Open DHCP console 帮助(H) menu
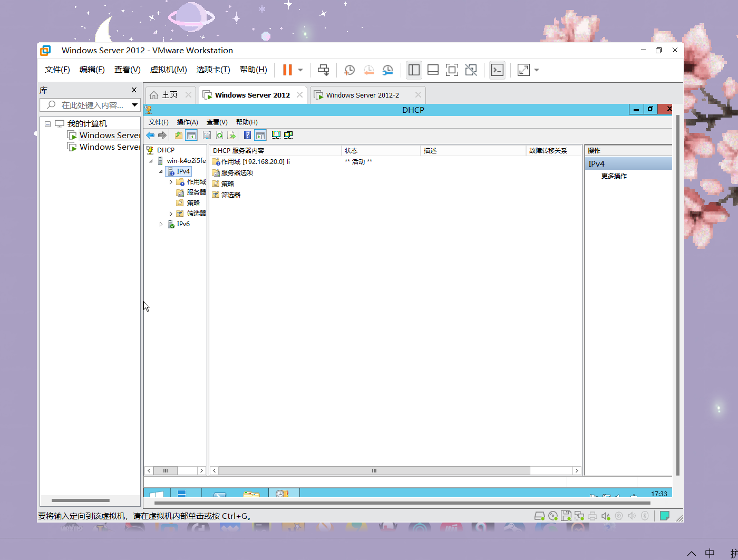 pos(247,122)
